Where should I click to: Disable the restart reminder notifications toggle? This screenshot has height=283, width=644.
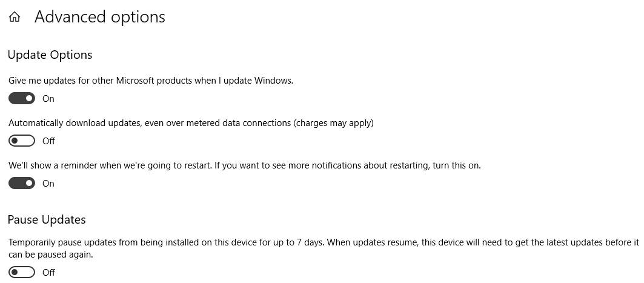(22, 183)
